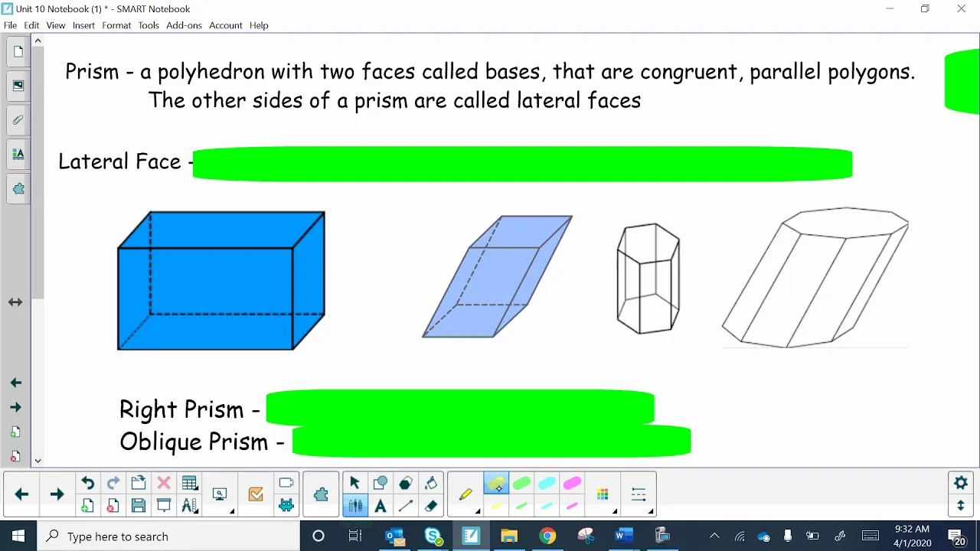Image resolution: width=980 pixels, height=551 pixels.
Task: Open the Page Sorter tab in sidebar
Action: tap(18, 52)
